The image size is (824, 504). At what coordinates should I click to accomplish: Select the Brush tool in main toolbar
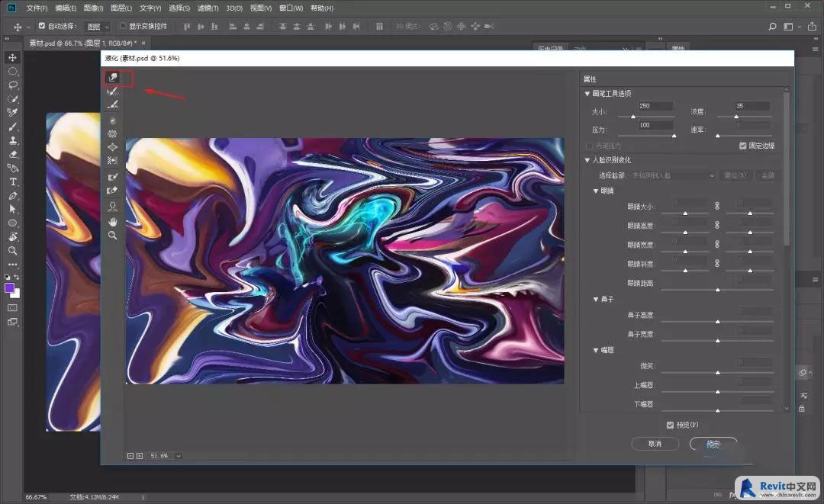coord(13,127)
